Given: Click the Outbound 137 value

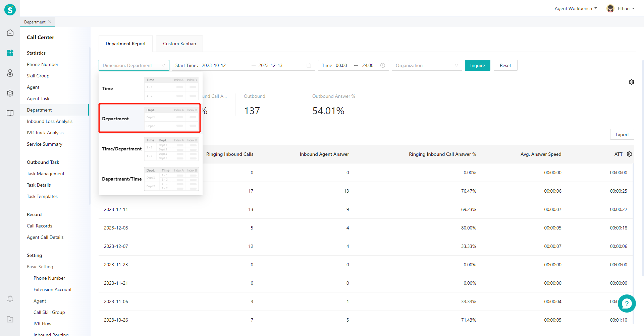Looking at the screenshot, I should pos(252,111).
